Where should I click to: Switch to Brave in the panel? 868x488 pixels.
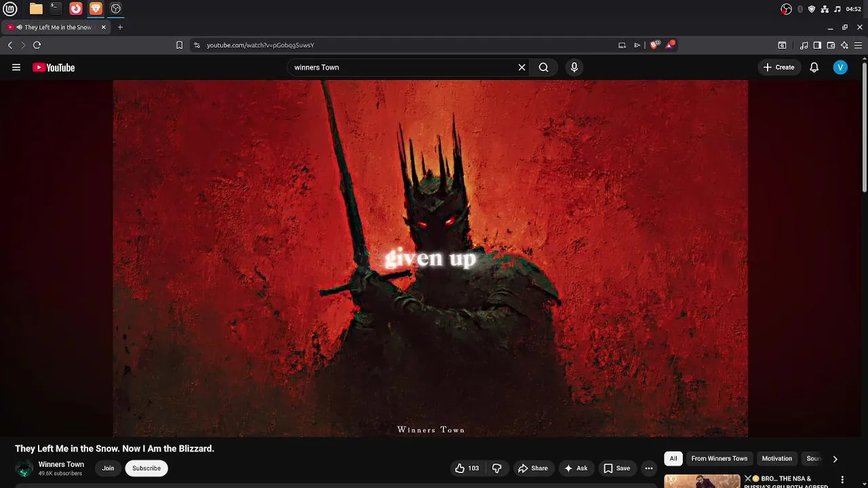click(96, 9)
